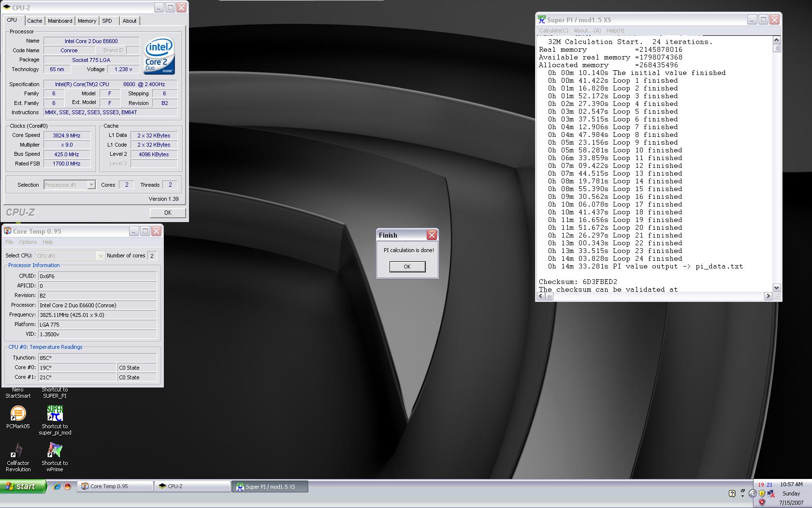Screen dimensions: 812x508
Task: Launch the super_pi_mod desktop shortcut
Action: pyautogui.click(x=55, y=420)
